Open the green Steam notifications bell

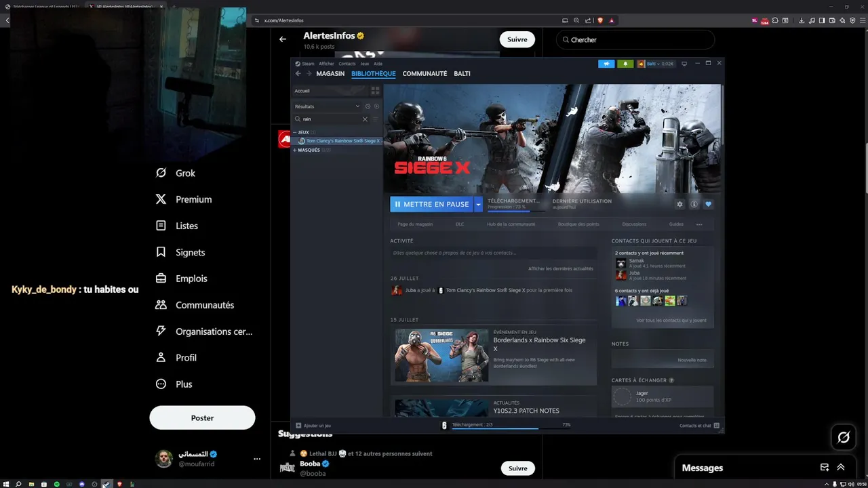coord(625,64)
